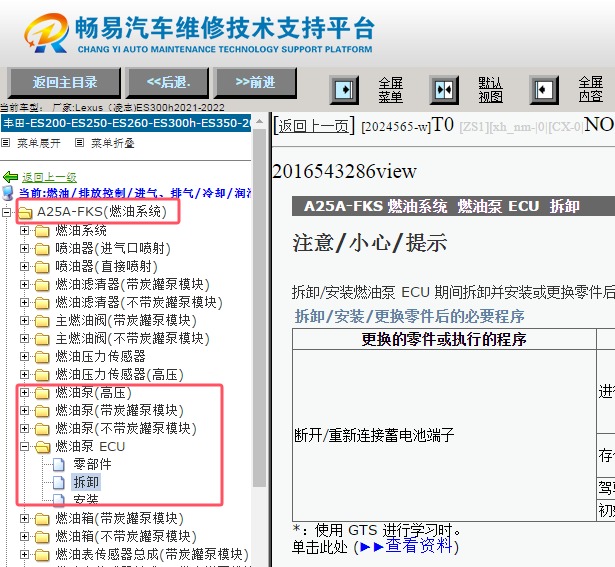Click the default view split icon
Screen dimensions: 615x567
[444, 90]
